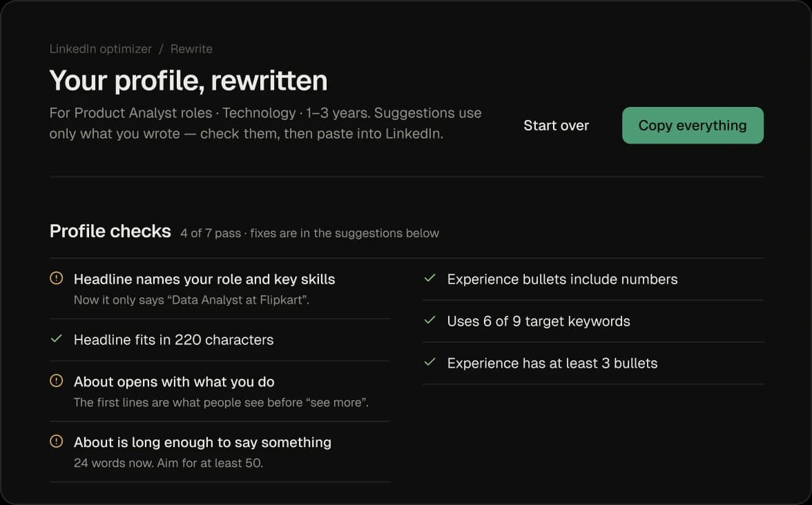The width and height of the screenshot is (812, 505).
Task: Select the Headline fits in 220 characters row
Action: [x=220, y=340]
